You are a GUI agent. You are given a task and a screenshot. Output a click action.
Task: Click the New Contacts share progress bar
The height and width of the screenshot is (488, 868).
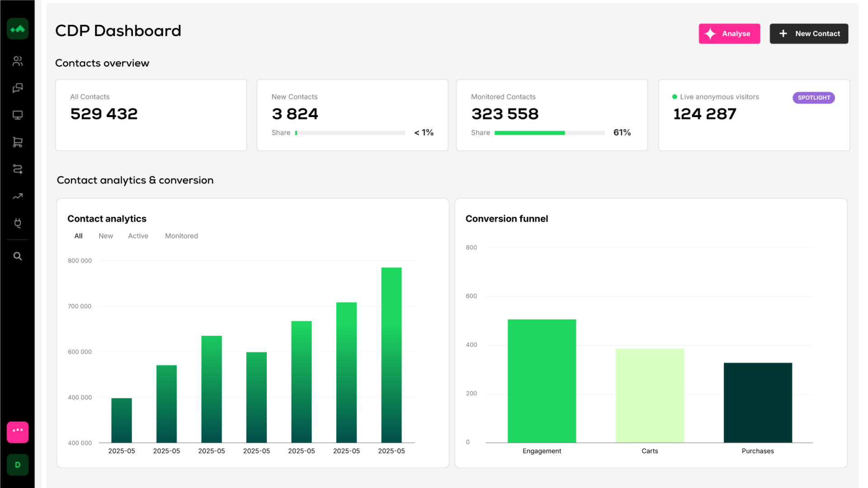(350, 133)
